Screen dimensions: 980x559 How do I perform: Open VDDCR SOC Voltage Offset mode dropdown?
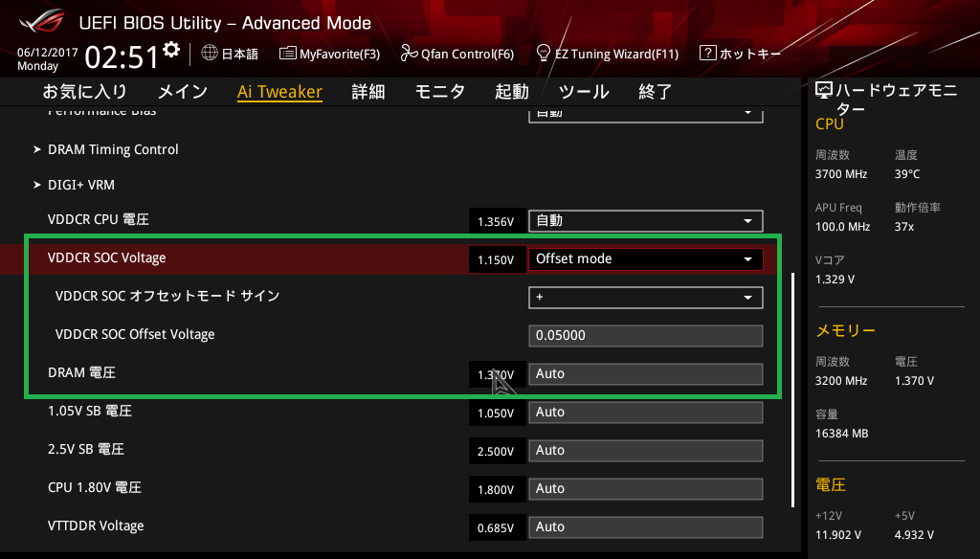point(646,258)
